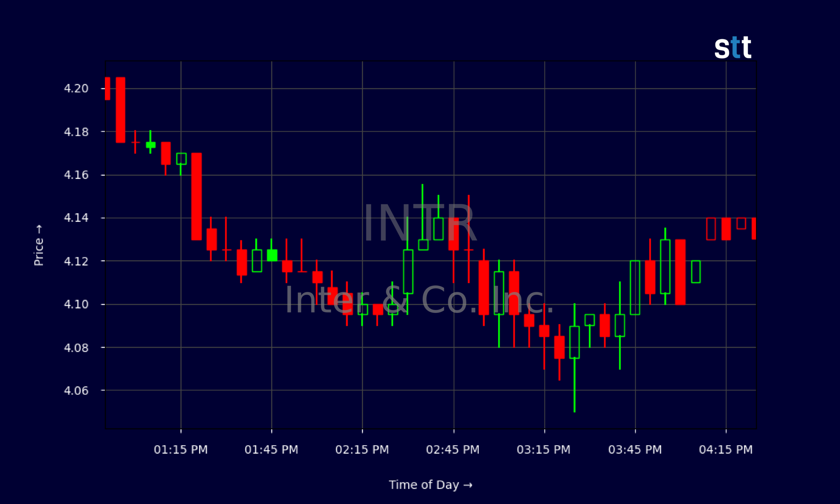Click the 01:45 PM time label
This screenshot has height=504, width=840.
(x=271, y=450)
